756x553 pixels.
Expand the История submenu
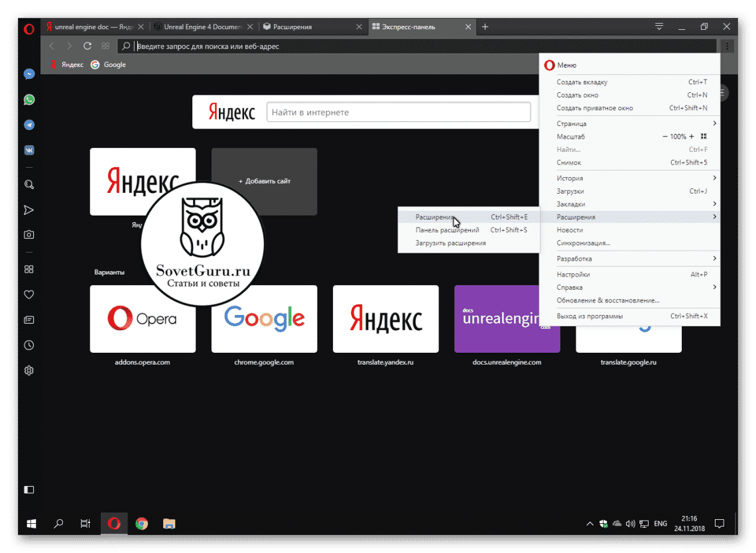(630, 178)
